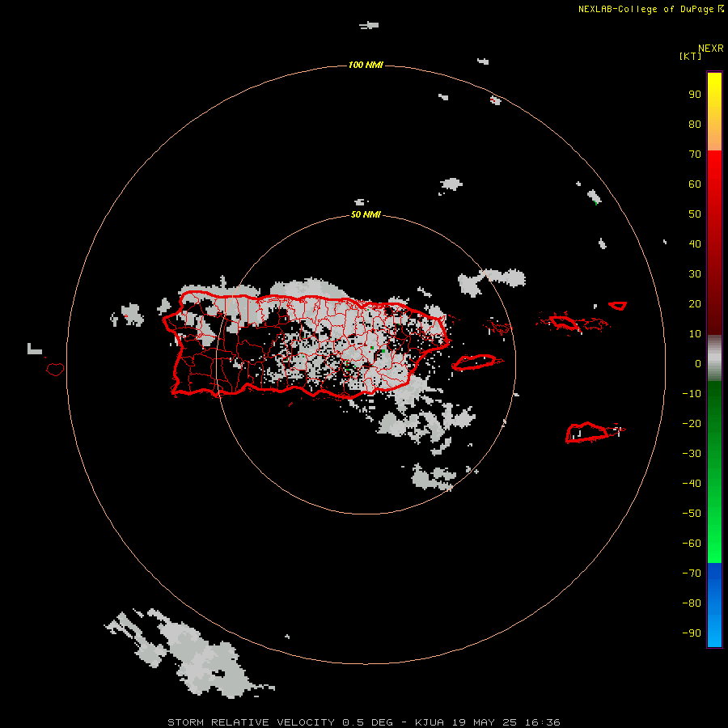Click the 90 value on velocity scale
Image resolution: width=728 pixels, height=728 pixels.
coord(695,95)
